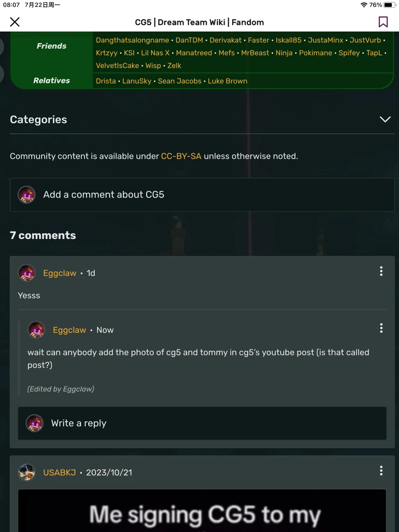
Task: Open options menu for USABKJ's comment
Action: [x=381, y=471]
